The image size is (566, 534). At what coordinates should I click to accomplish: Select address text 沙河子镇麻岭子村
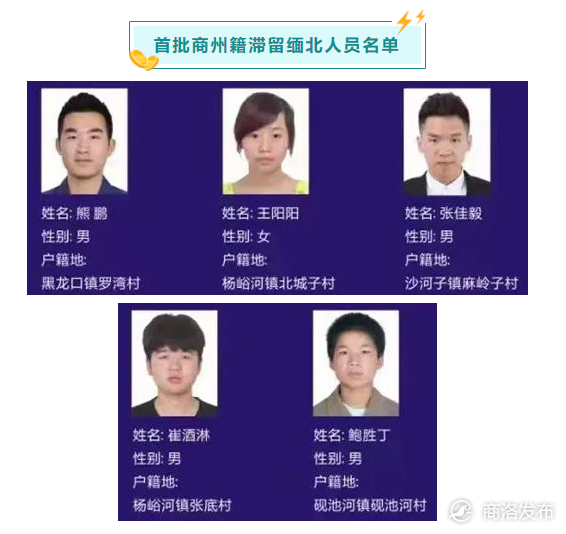click(x=461, y=283)
